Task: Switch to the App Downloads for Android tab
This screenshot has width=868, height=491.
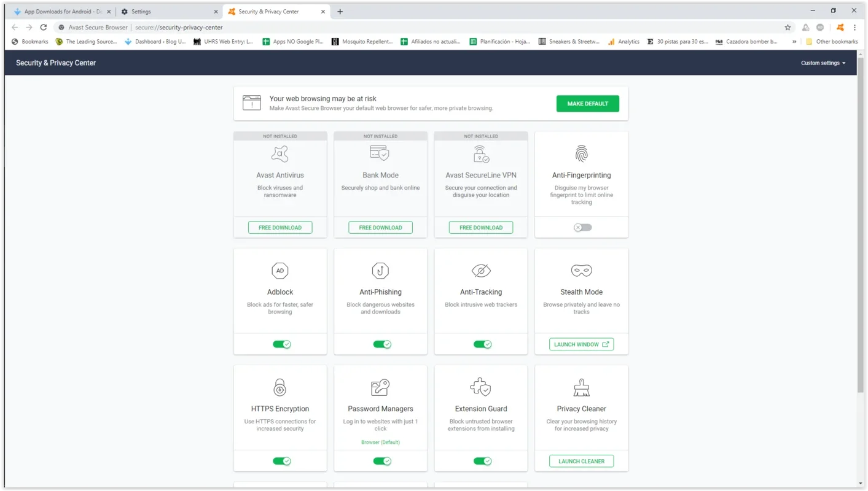Action: 61,12
